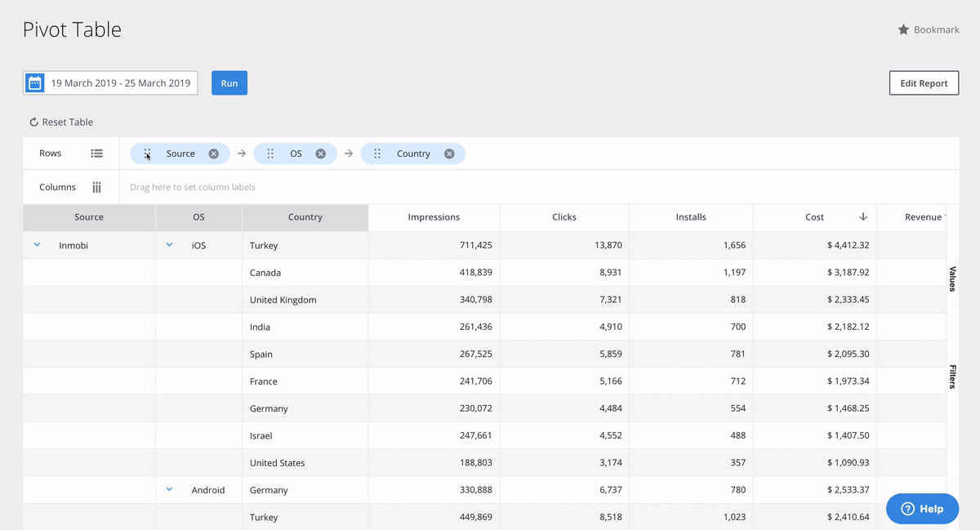The width and height of the screenshot is (980, 530).
Task: Collapse the Android group
Action: click(169, 490)
